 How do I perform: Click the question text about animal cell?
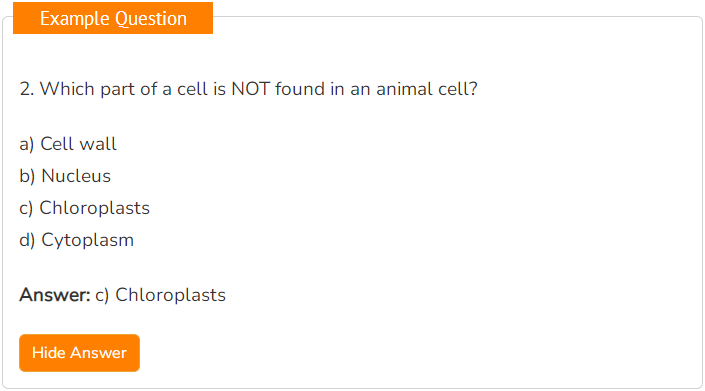tap(248, 89)
